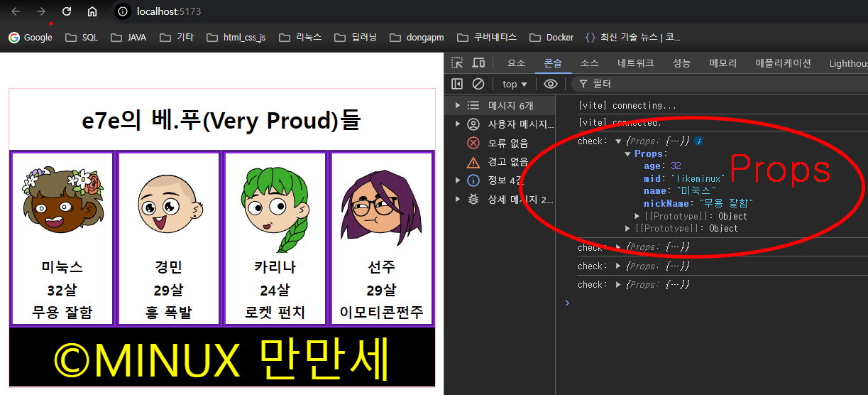Open the html_css_js bookmark folder
The image size is (868, 395).
(236, 38)
